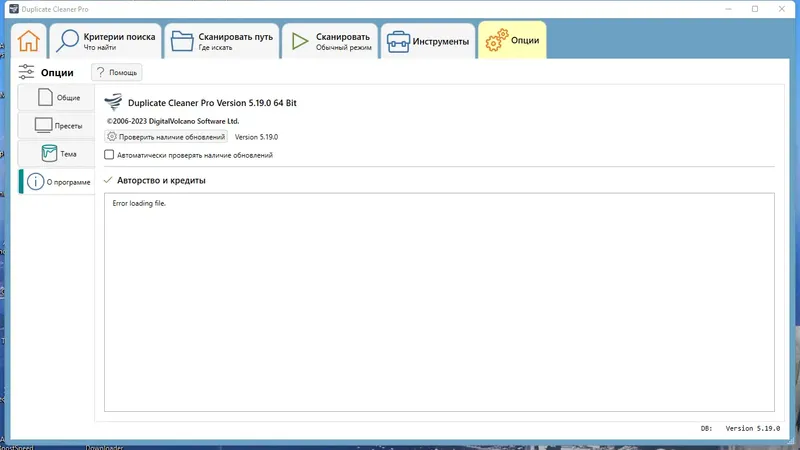Start scan via Сканировать tab
800x450 pixels.
pyautogui.click(x=330, y=41)
